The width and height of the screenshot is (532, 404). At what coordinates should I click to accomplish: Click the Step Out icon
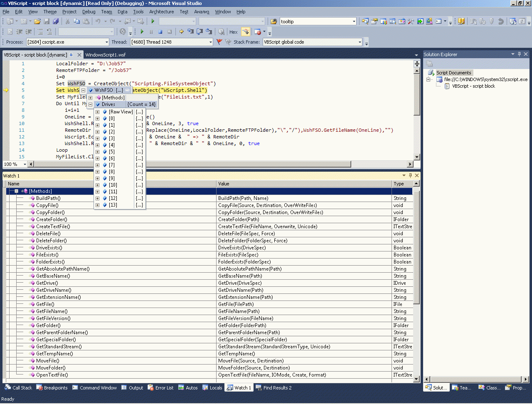209,32
